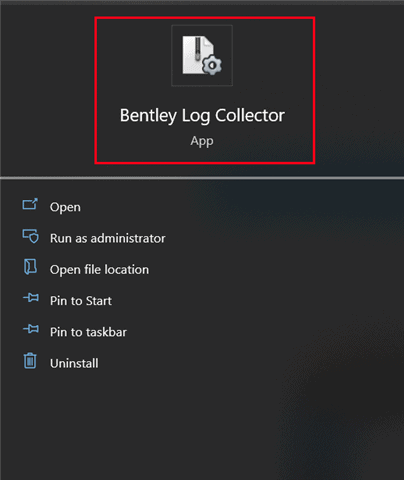Click the folder icon for Open file location
Screen dimensions: 404x480
pos(30,267)
